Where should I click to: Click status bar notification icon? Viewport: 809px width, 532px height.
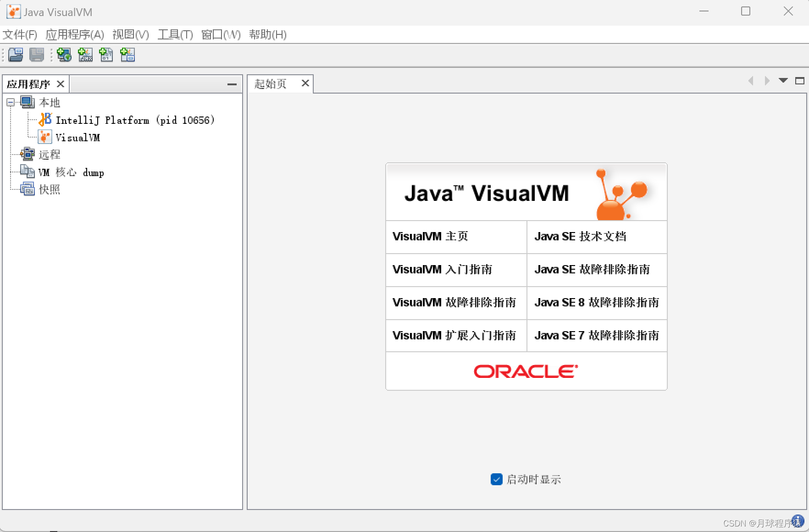click(x=798, y=521)
